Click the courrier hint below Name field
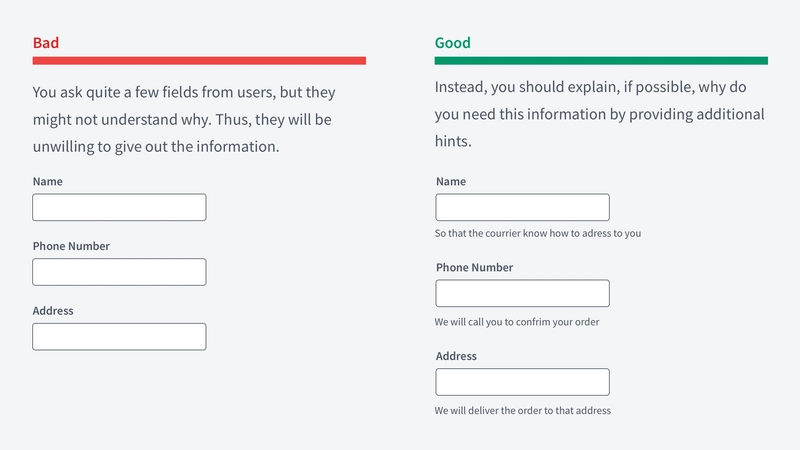The image size is (800, 450). [538, 234]
